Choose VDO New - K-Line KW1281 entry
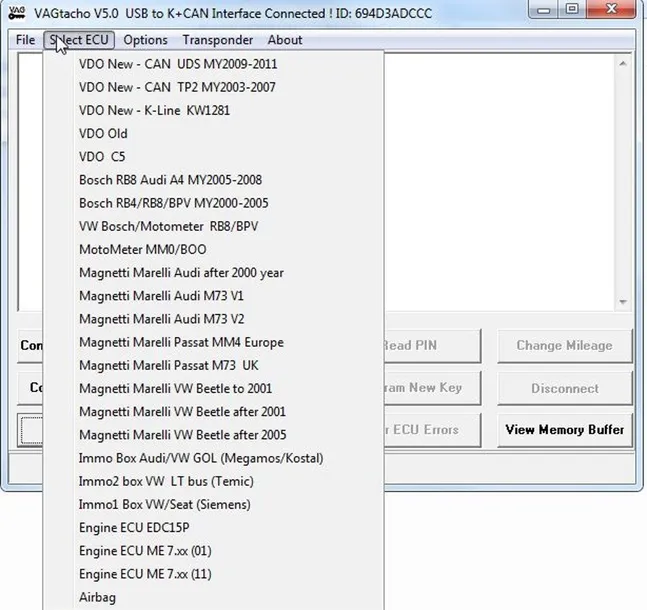The width and height of the screenshot is (647, 610). 154,110
